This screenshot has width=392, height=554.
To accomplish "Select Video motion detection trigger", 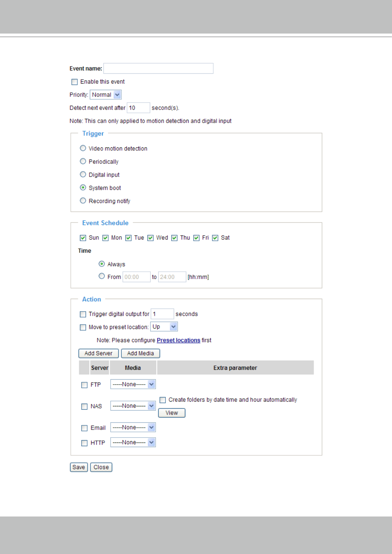I will 83,148.
